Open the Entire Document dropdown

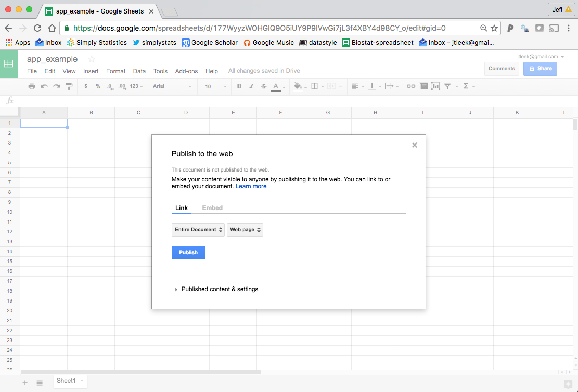(198, 230)
